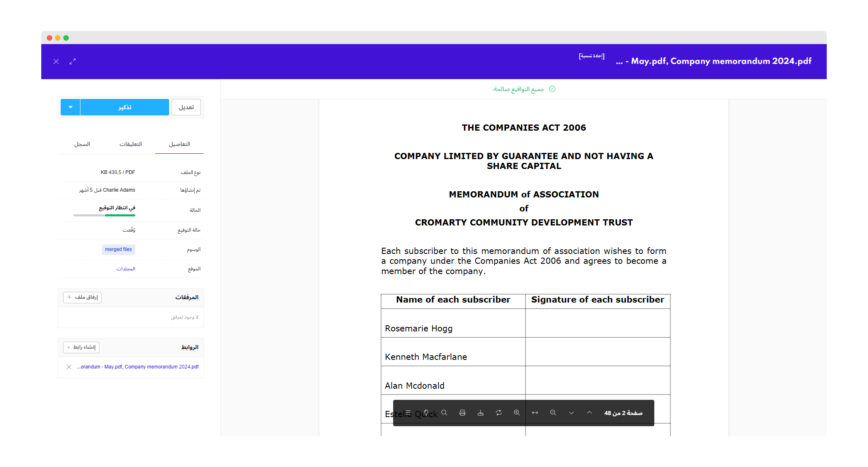This screenshot has height=467, width=868.
Task: Fit page to width with the arrows icon
Action: [x=535, y=413]
